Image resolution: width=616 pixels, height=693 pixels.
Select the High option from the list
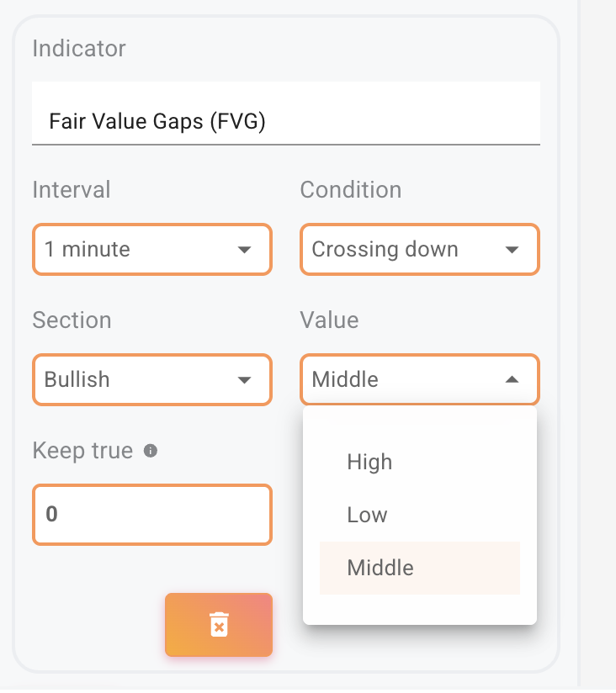(369, 462)
